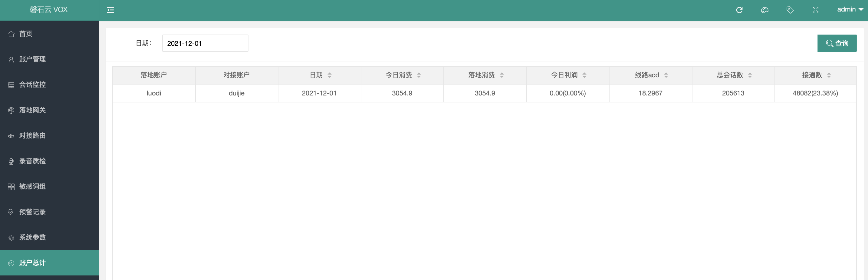Click the 对接账户 column header
The image size is (868, 280).
237,75
